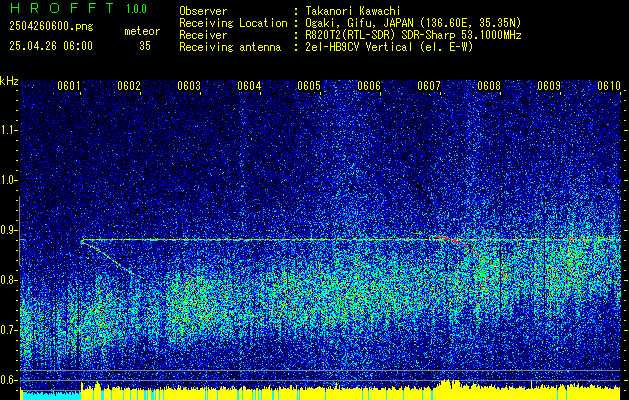Viewport: 629px width, 400px height.
Task: Click the 0608 time marker
Action: pyautogui.click(x=489, y=86)
